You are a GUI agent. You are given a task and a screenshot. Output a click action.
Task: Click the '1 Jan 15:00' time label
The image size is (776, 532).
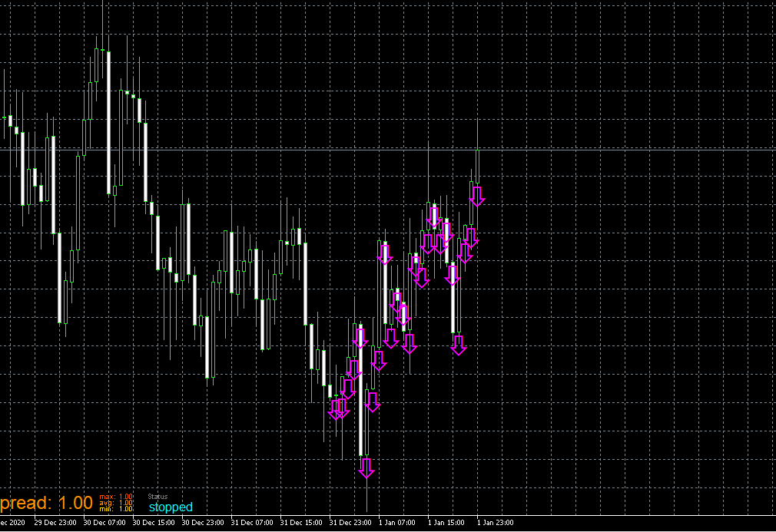coord(446,523)
